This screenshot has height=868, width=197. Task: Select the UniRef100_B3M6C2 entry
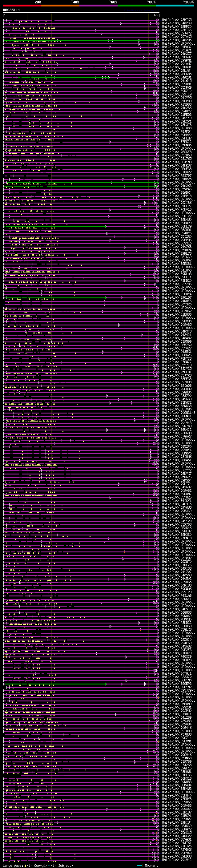[x=177, y=403]
